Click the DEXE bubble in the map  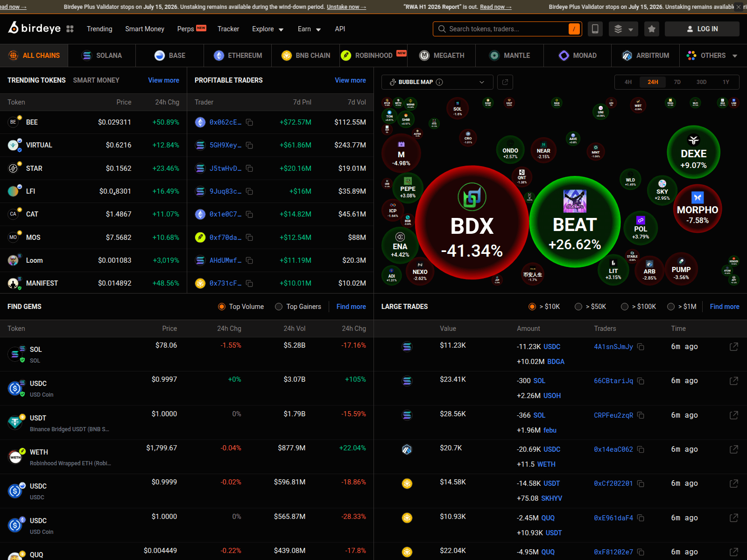694,152
